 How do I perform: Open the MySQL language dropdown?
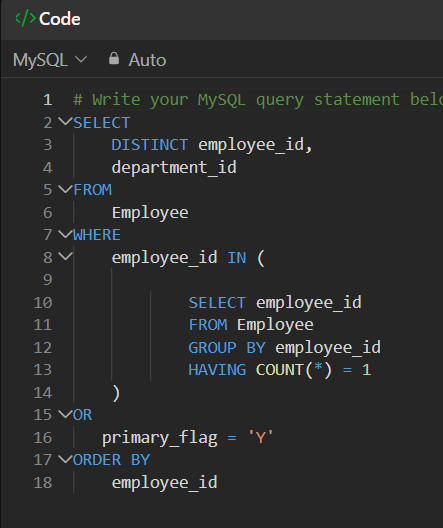point(50,60)
